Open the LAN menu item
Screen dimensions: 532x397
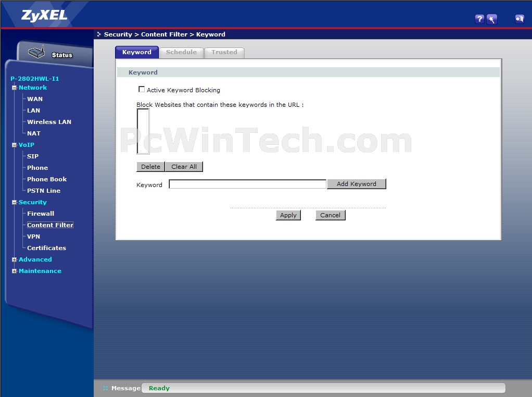coord(34,110)
